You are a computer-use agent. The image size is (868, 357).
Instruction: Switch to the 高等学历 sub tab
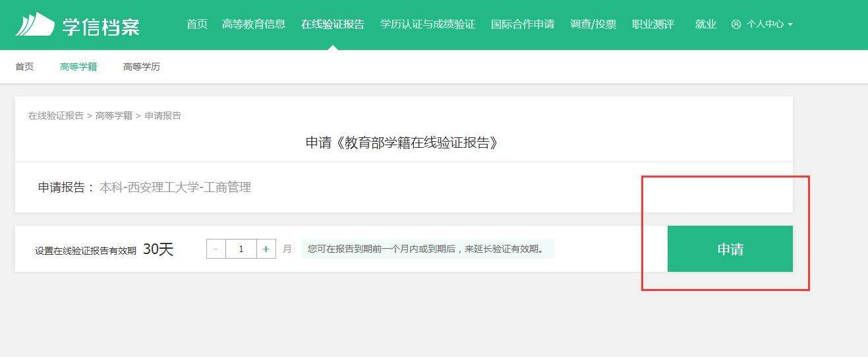pyautogui.click(x=142, y=67)
